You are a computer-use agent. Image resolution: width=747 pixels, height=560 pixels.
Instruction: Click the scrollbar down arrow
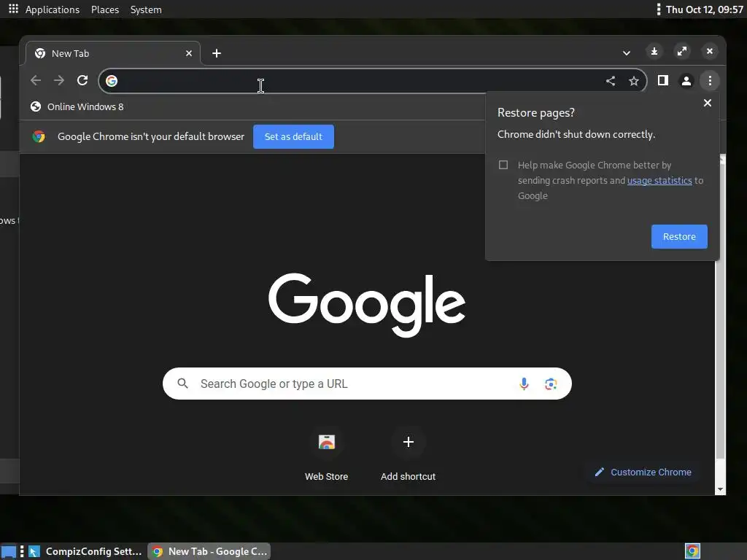click(x=720, y=489)
